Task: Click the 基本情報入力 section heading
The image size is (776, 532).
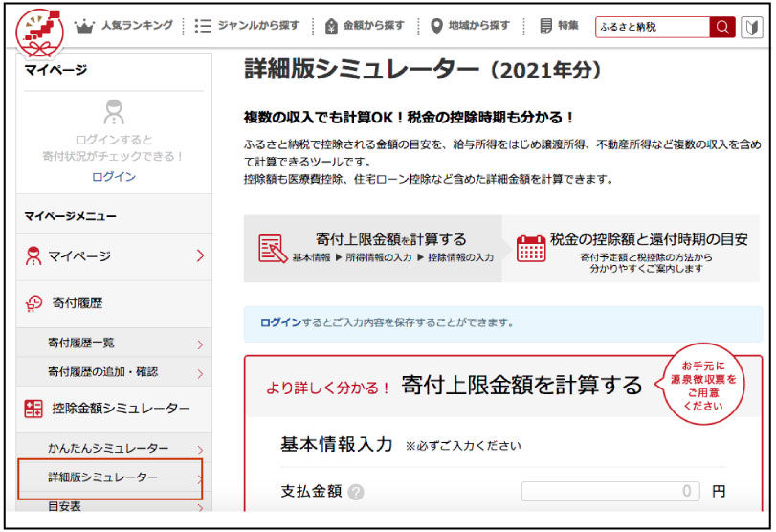Action: pyautogui.click(x=336, y=444)
